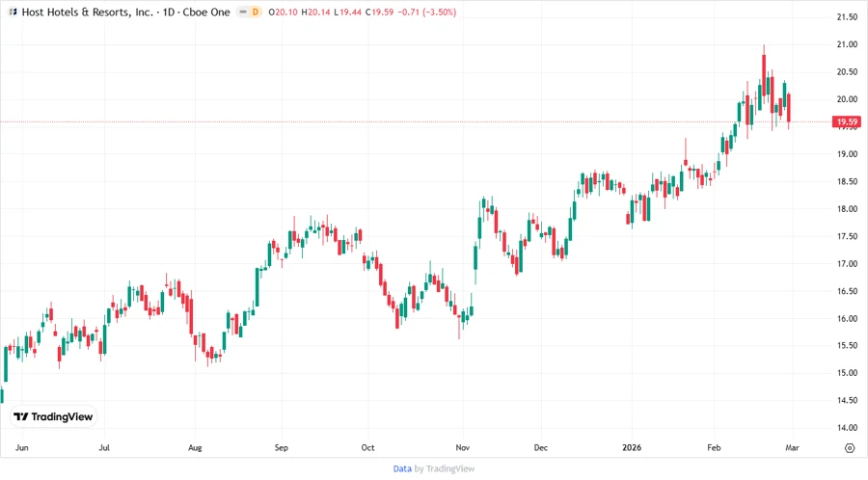Select 'Host Hotels & Resorts, Inc.' title
868x480 pixels.
88,12
